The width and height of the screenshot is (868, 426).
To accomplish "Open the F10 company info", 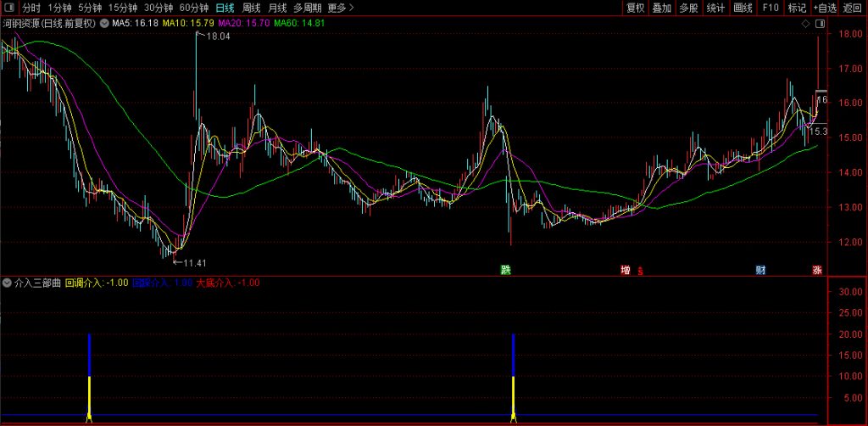I will tap(770, 8).
